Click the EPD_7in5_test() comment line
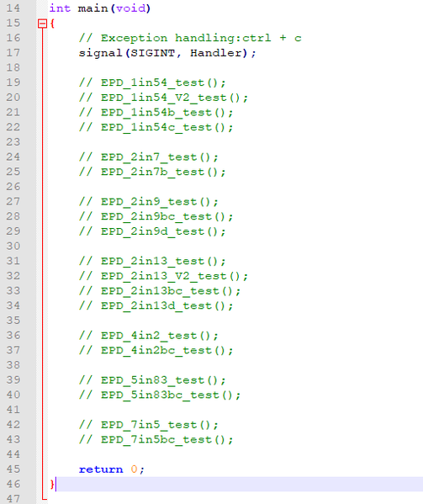 tap(149, 425)
